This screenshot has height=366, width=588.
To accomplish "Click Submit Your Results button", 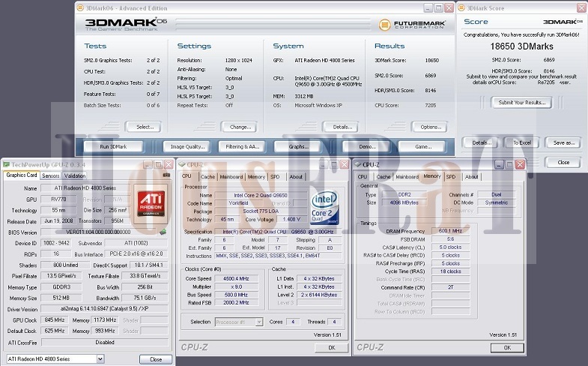I will 521,102.
